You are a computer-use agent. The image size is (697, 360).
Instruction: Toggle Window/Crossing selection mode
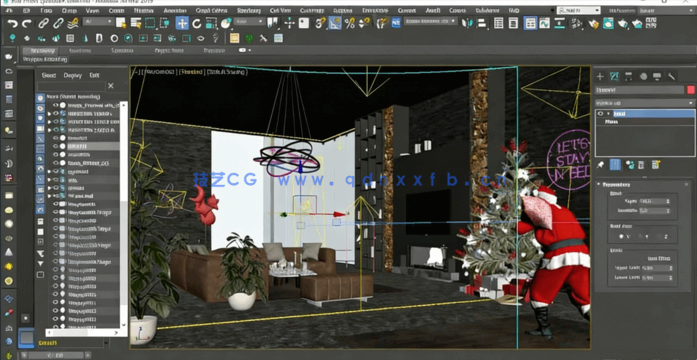[164, 23]
